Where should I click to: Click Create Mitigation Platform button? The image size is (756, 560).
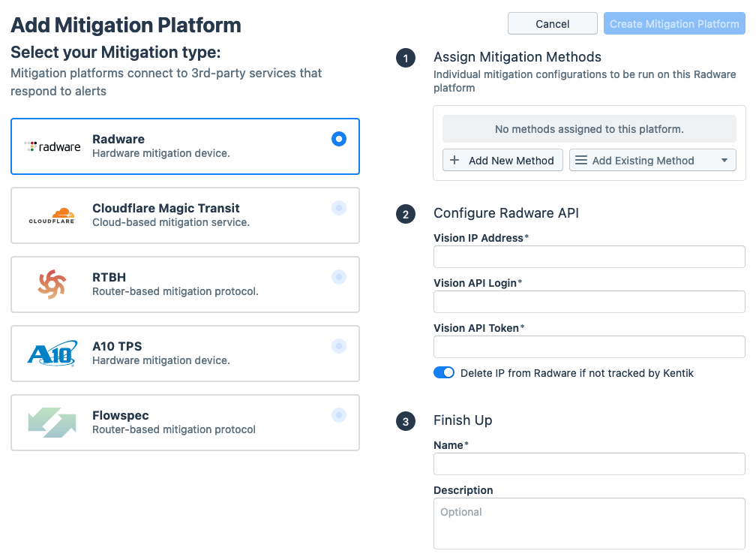click(x=673, y=23)
